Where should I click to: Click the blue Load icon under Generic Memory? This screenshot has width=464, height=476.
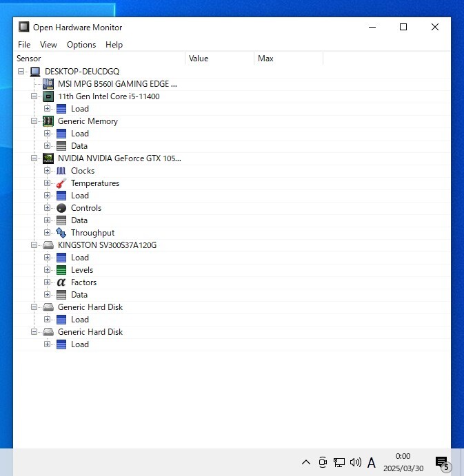click(x=61, y=134)
